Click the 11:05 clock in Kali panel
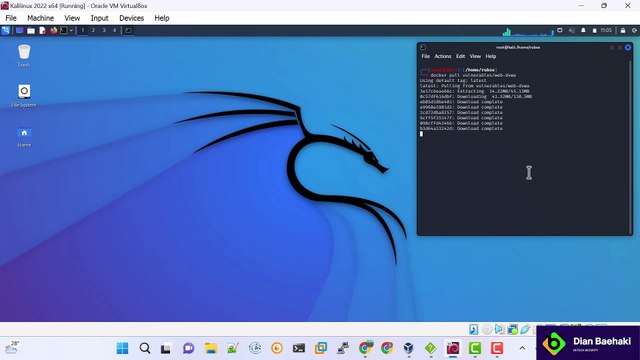 [606, 31]
